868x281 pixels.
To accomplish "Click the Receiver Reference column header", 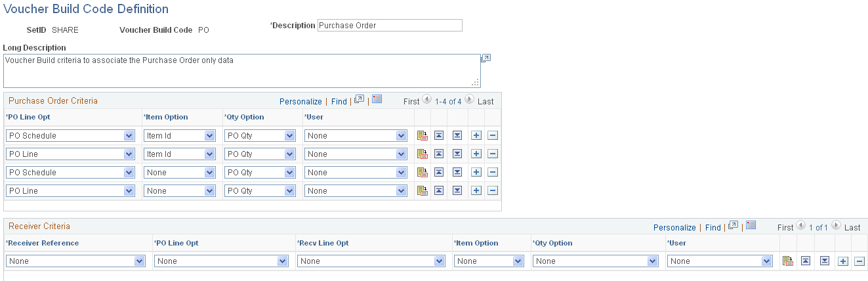I will pyautogui.click(x=42, y=243).
